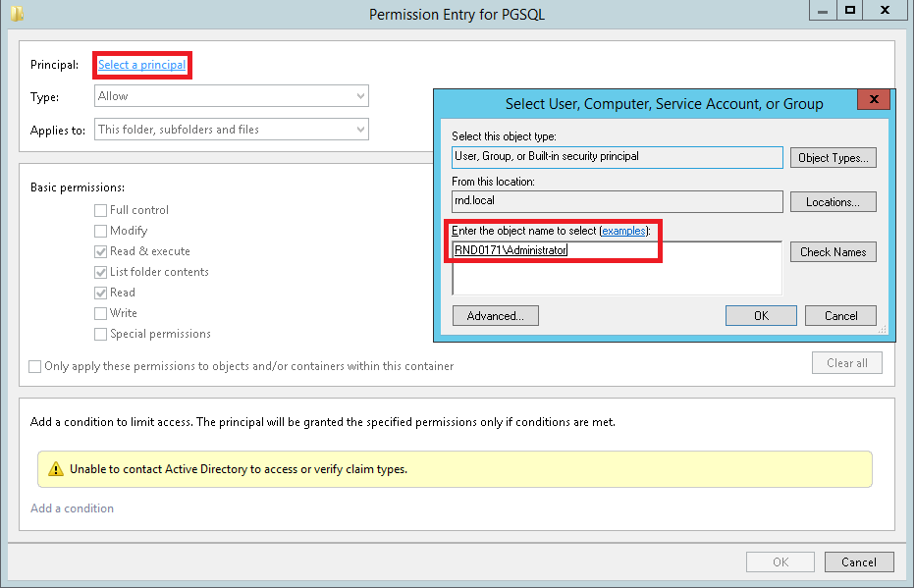This screenshot has width=915, height=588.
Task: Enable Special permissions checkbox
Action: point(100,333)
